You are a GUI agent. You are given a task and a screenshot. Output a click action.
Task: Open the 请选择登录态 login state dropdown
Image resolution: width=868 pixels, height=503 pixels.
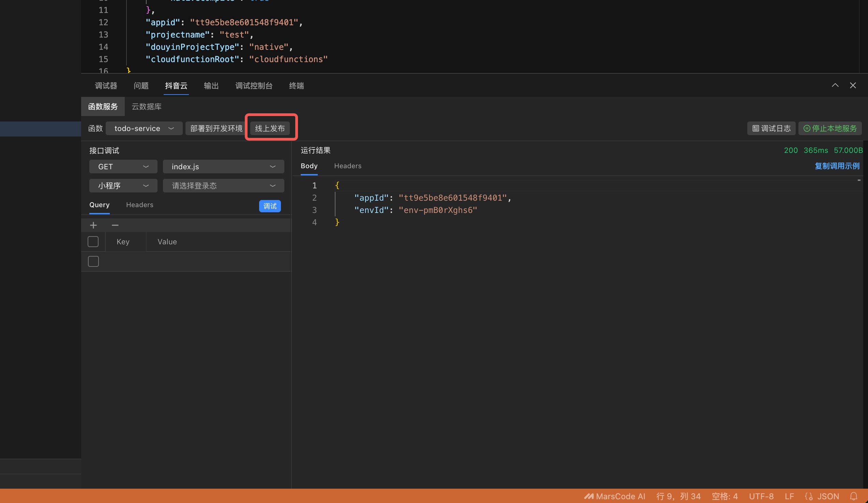click(224, 186)
